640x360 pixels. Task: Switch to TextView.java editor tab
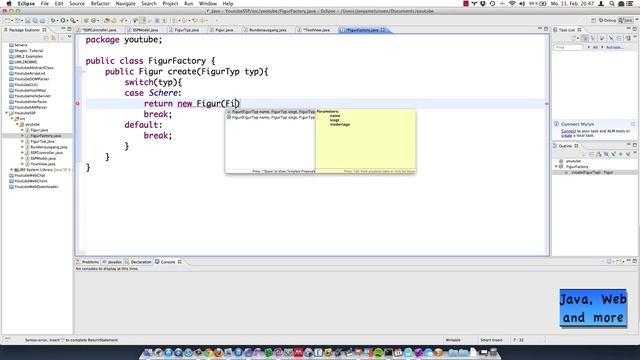[316, 30]
